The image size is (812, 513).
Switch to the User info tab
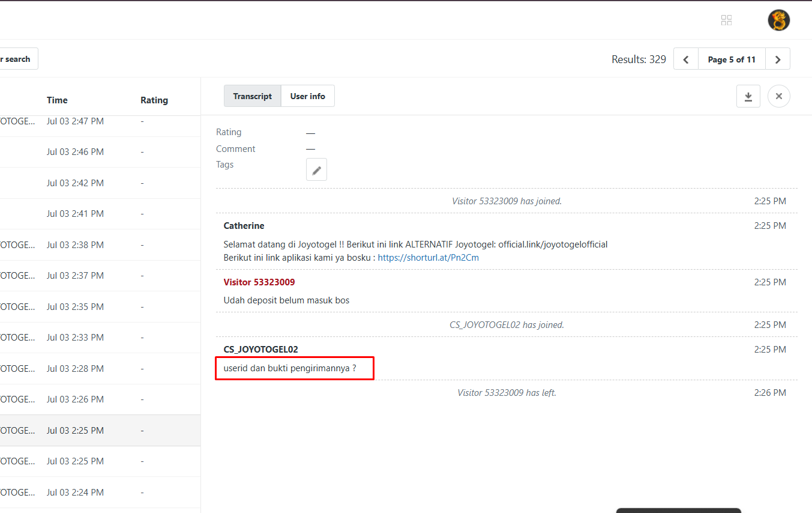coord(308,96)
